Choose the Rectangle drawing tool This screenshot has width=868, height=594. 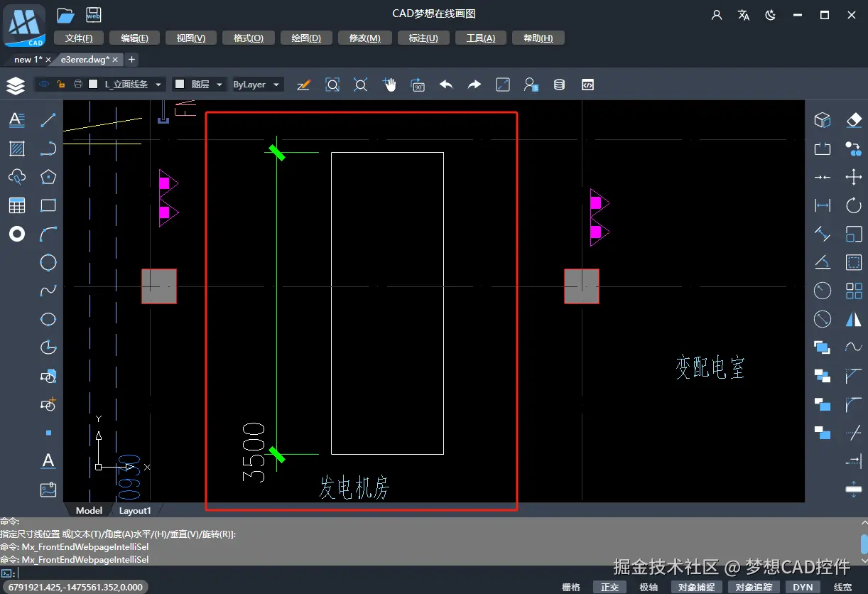point(48,205)
